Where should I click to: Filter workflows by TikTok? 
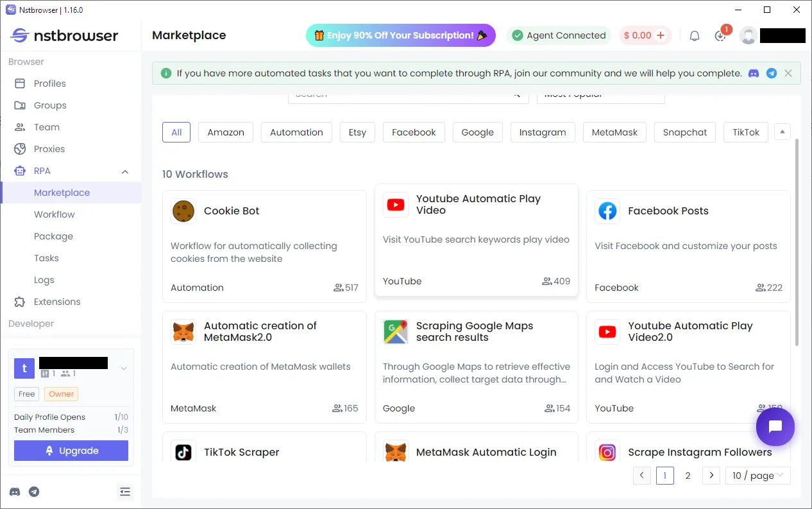(x=746, y=132)
